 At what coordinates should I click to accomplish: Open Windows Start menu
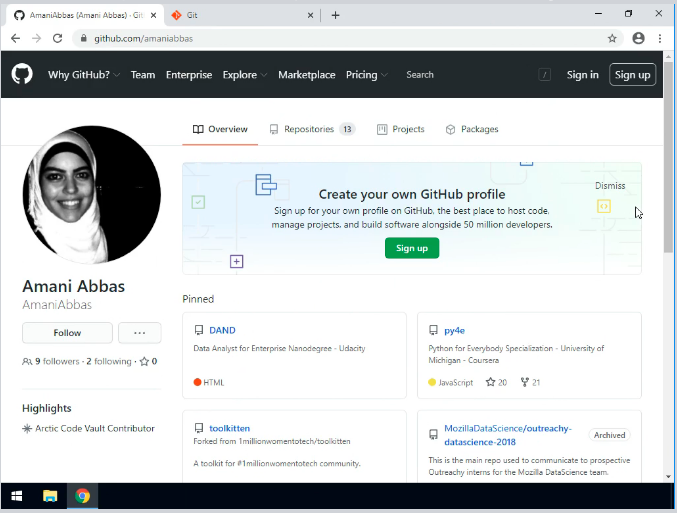[x=16, y=496]
